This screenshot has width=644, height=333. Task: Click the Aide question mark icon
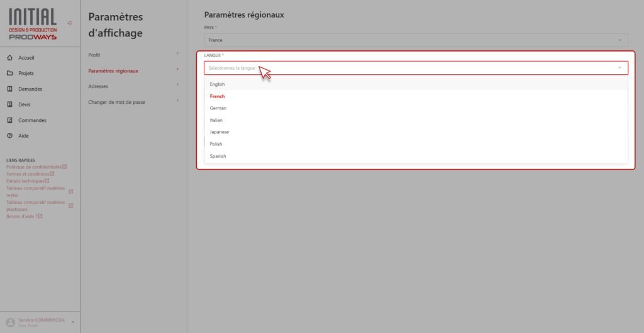click(x=10, y=136)
